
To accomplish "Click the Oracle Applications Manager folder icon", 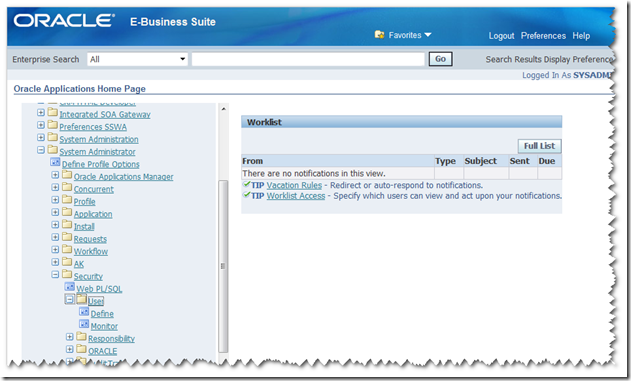I will point(67,175).
